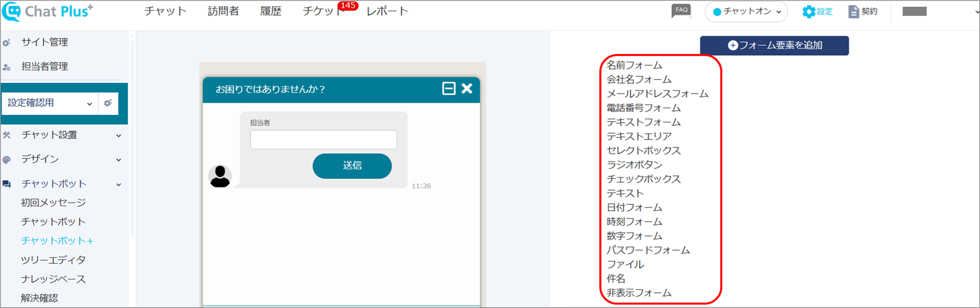980x308 pixels.
Task: Open the レポート menu
Action: (388, 11)
